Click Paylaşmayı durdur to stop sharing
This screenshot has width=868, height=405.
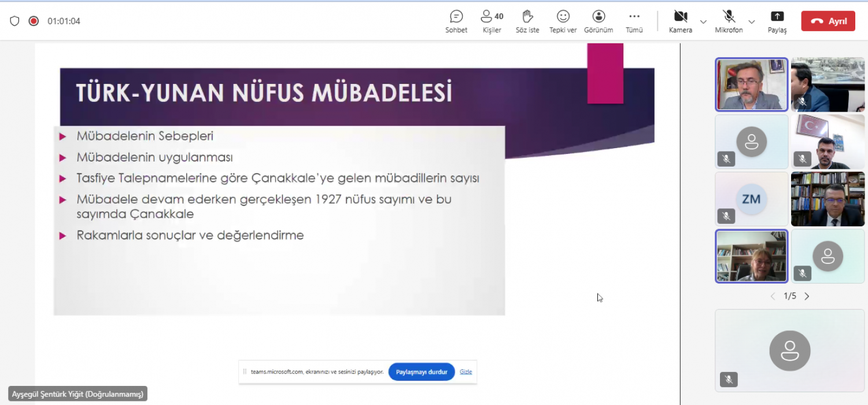coord(422,371)
